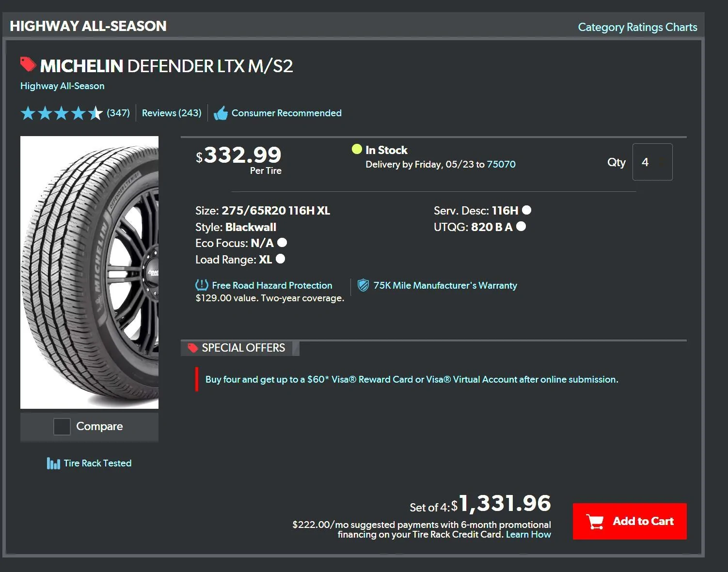Click the five-star rating icons
The width and height of the screenshot is (728, 572).
pos(62,113)
